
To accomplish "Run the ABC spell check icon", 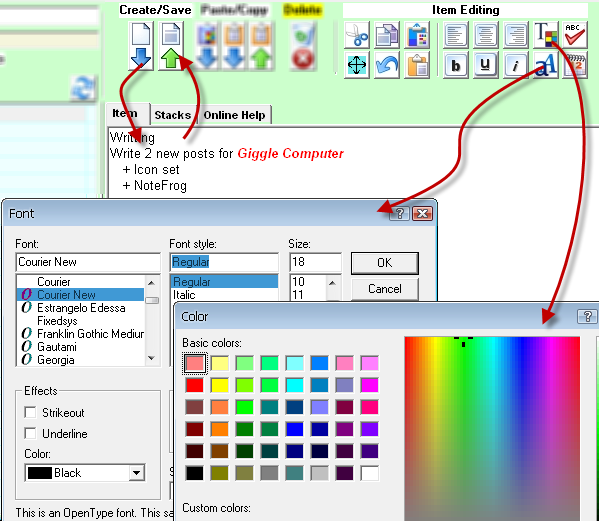I will tap(575, 35).
